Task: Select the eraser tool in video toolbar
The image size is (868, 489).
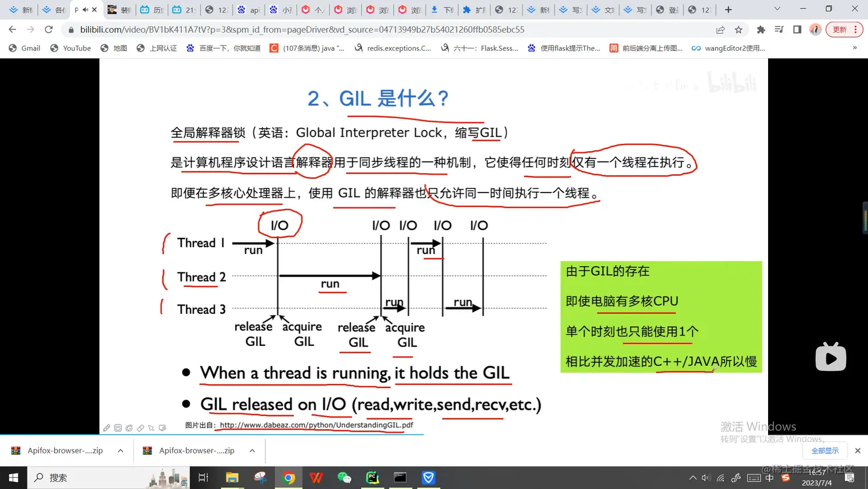Action: click(141, 428)
